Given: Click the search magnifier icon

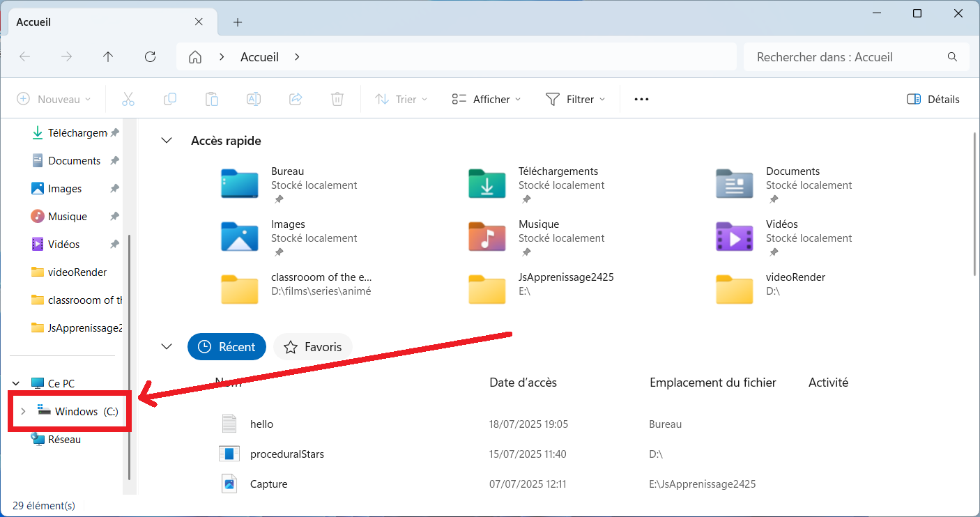Looking at the screenshot, I should coord(952,57).
